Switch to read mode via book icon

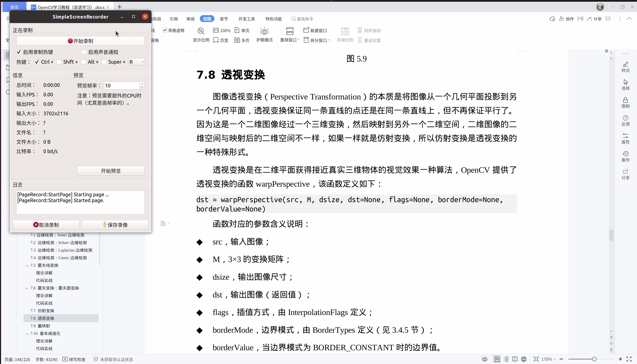point(515,359)
